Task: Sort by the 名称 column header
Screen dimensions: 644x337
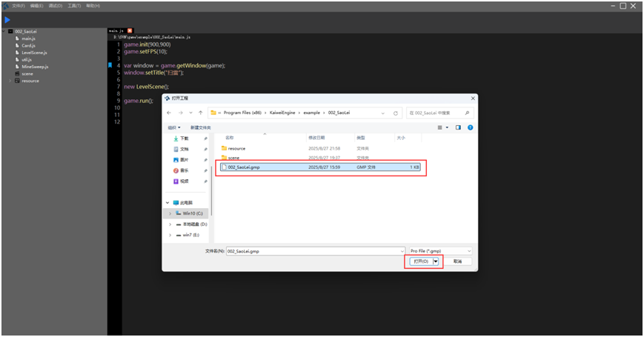Action: pos(230,138)
